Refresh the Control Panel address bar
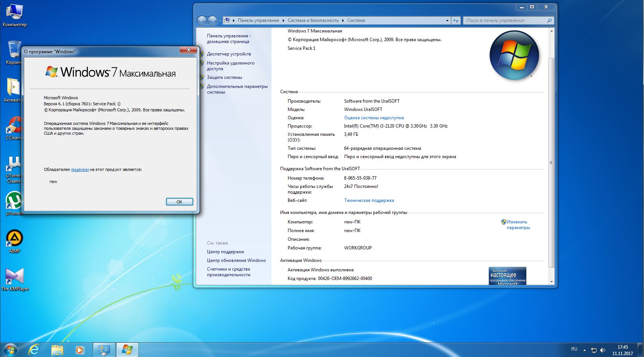 [456, 20]
